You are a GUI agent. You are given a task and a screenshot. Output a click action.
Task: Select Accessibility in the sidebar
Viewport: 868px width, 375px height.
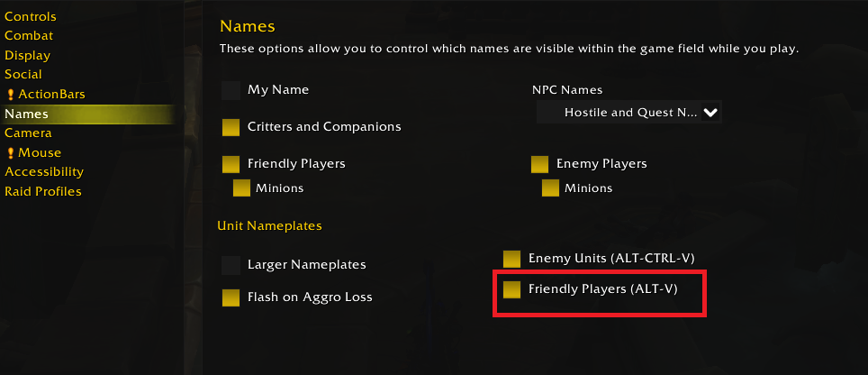click(x=44, y=172)
